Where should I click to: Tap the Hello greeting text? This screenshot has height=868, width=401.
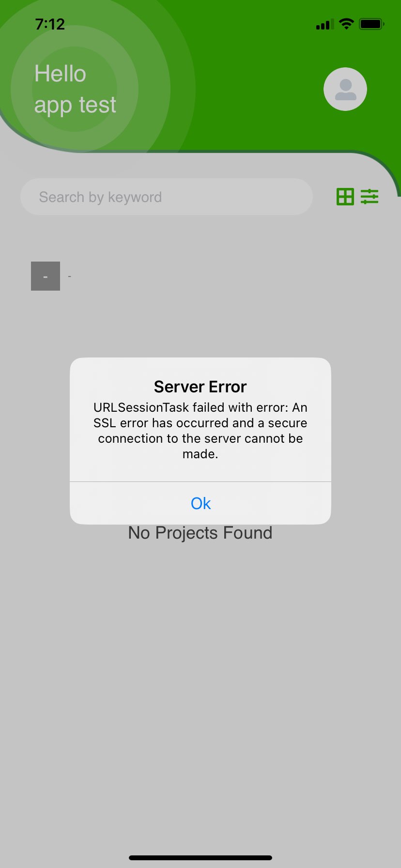click(60, 74)
